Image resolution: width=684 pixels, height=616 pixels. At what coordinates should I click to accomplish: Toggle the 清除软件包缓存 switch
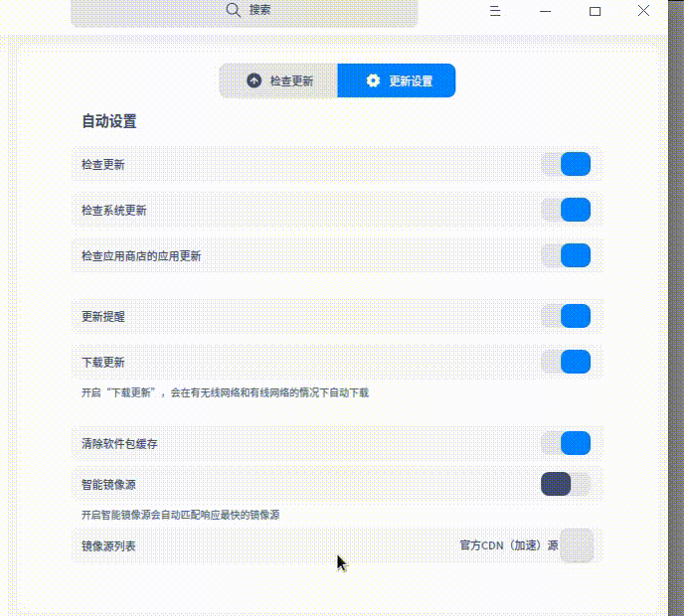point(566,443)
